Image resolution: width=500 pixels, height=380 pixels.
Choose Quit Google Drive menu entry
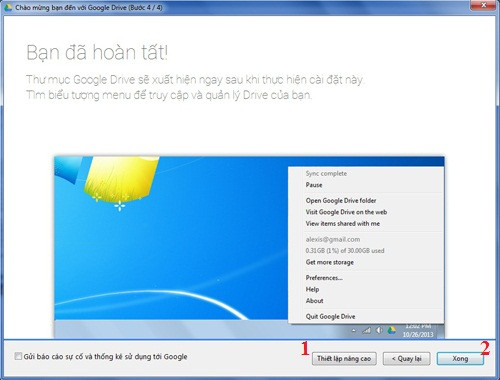[330, 316]
